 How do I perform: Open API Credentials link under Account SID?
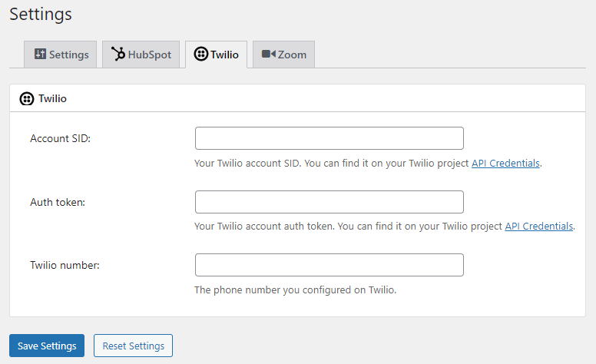505,164
